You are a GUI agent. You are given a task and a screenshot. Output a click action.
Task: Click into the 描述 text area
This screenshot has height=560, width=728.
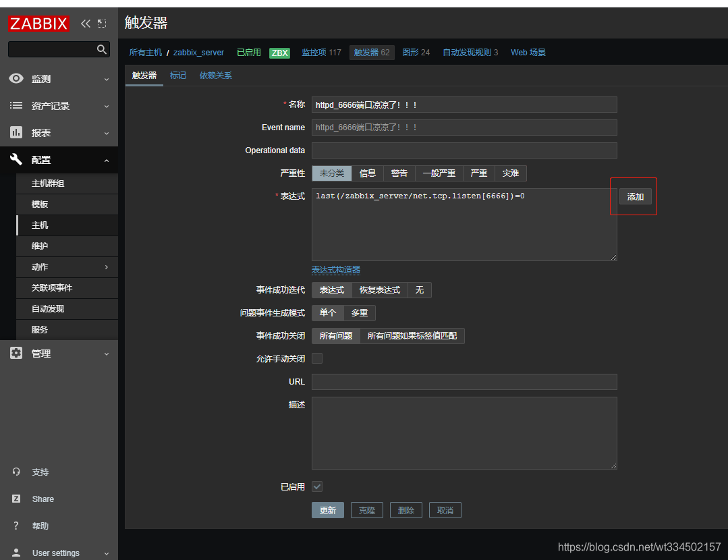pyautogui.click(x=464, y=432)
